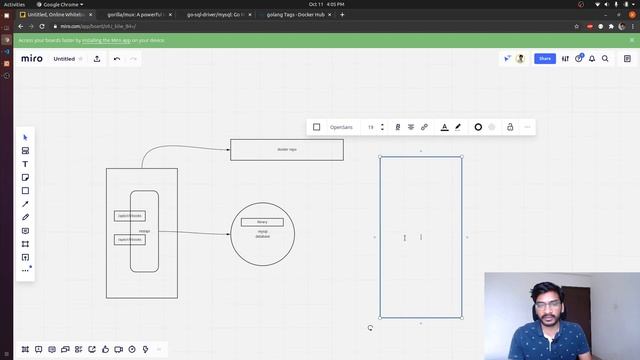Toggle bold text formatting
Image resolution: width=640 pixels, height=360 pixels.
(398, 127)
